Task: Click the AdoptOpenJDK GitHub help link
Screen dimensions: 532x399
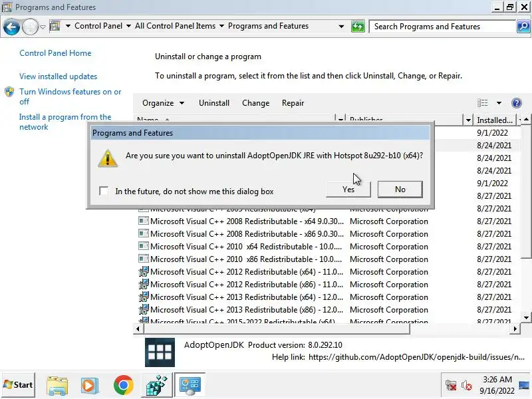Action: [x=417, y=357]
